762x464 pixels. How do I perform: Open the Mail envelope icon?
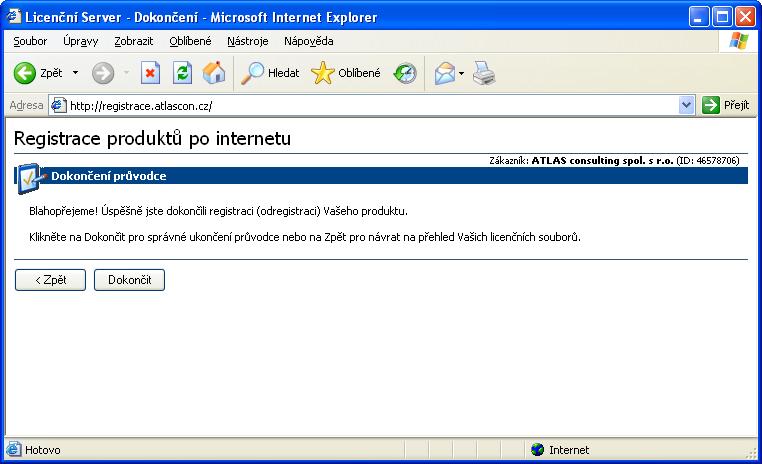[445, 74]
